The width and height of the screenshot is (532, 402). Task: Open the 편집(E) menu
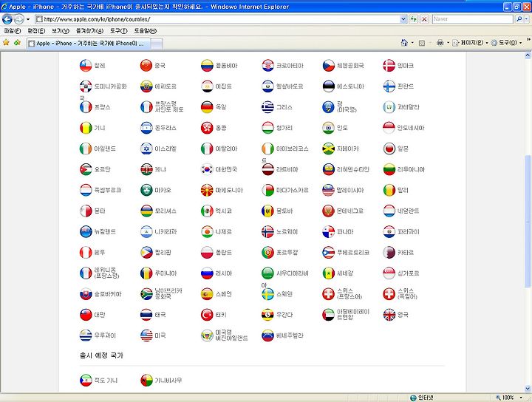36,31
